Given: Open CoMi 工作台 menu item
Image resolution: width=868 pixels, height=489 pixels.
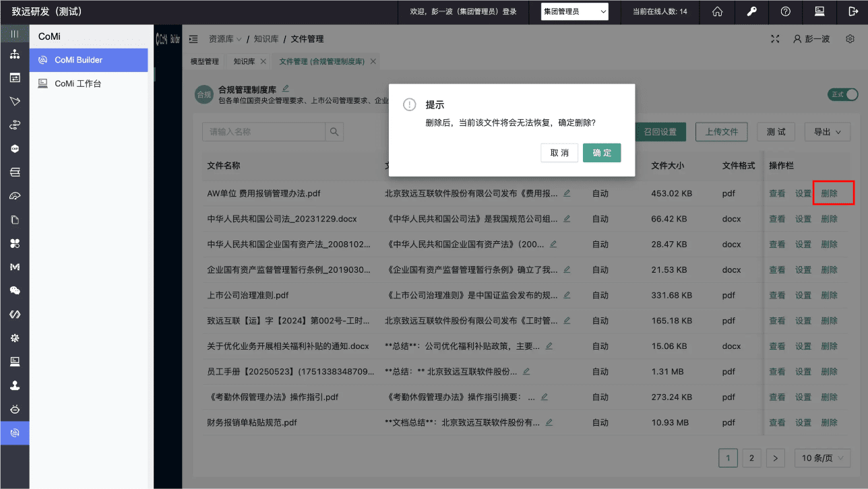Looking at the screenshot, I should 88,84.
